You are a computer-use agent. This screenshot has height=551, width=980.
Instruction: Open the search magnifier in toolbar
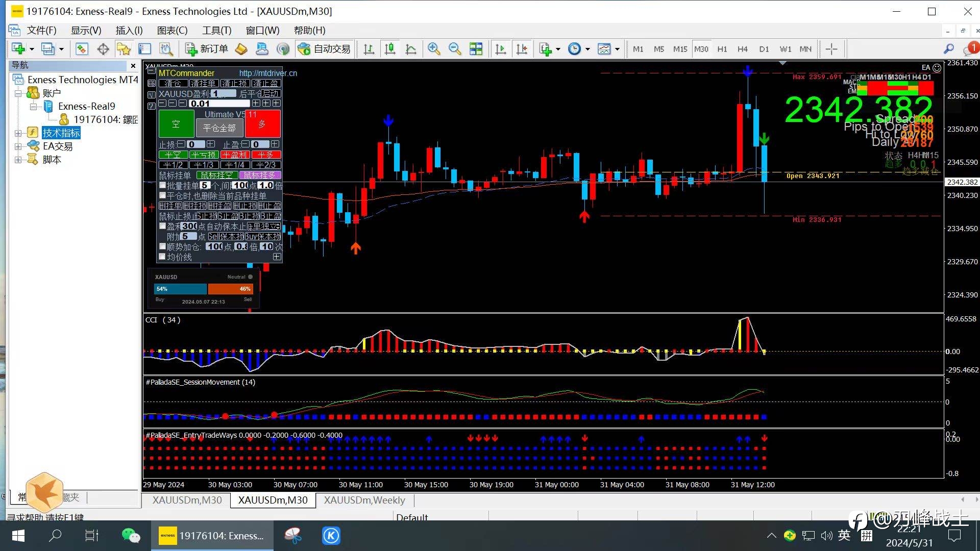[948, 49]
